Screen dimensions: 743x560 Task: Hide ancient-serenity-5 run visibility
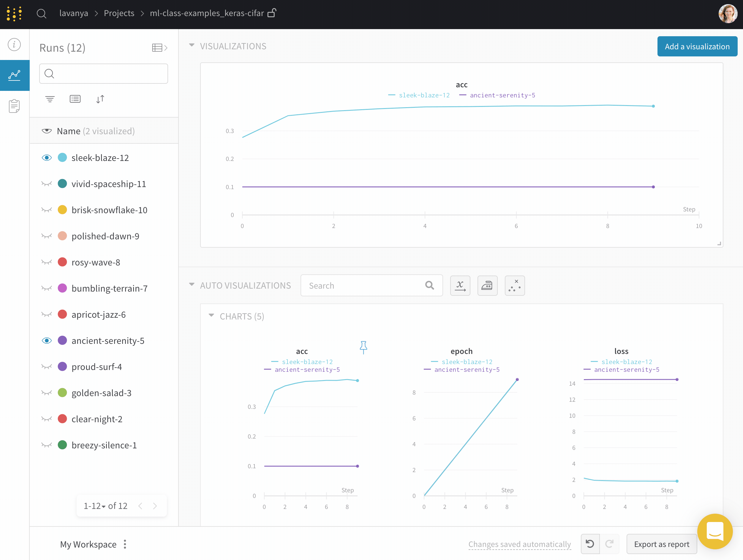(47, 341)
